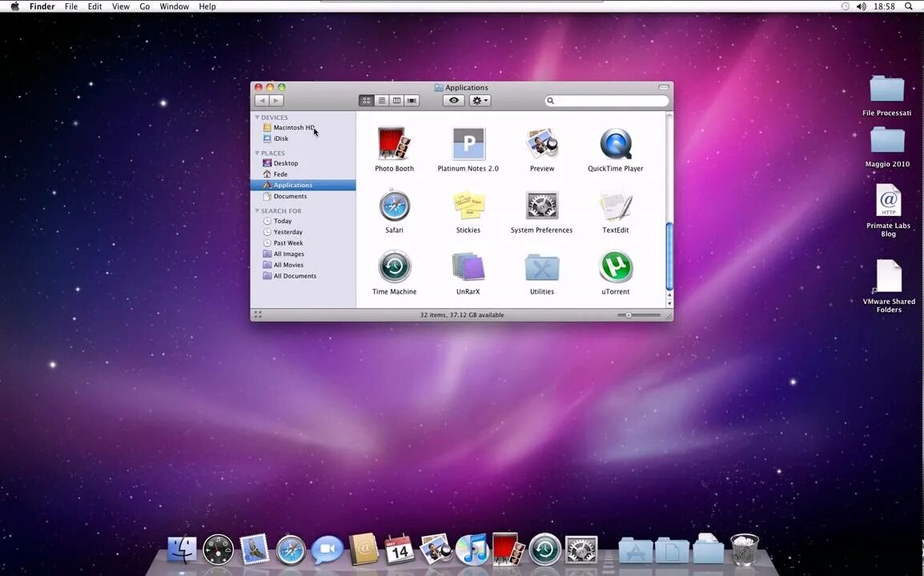Open Spotlight search magnifier in menu bar
Screen dimensions: 924x576
point(909,6)
